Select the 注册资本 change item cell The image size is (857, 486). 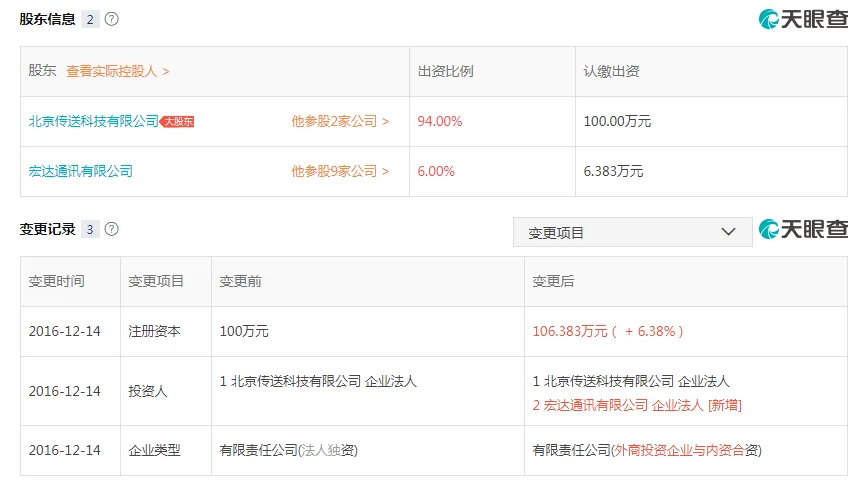click(x=154, y=331)
